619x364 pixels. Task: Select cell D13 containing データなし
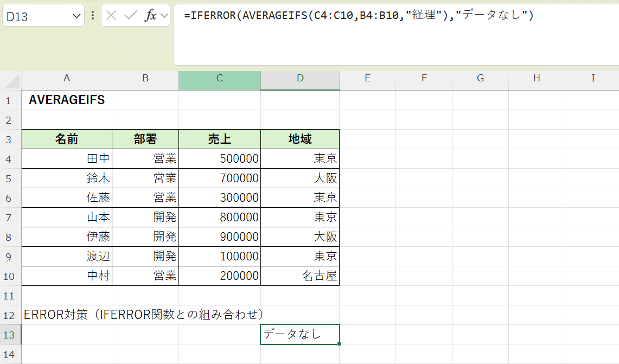coord(299,335)
